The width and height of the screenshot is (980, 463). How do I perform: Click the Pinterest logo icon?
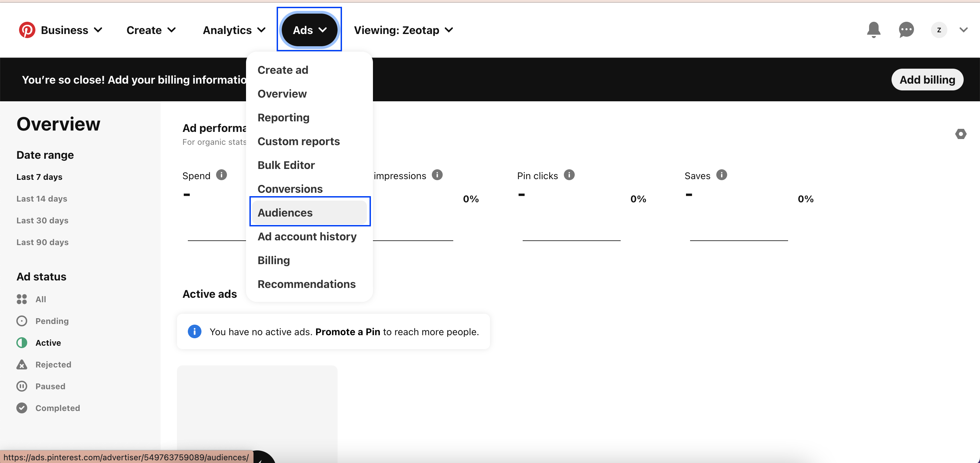(x=27, y=30)
